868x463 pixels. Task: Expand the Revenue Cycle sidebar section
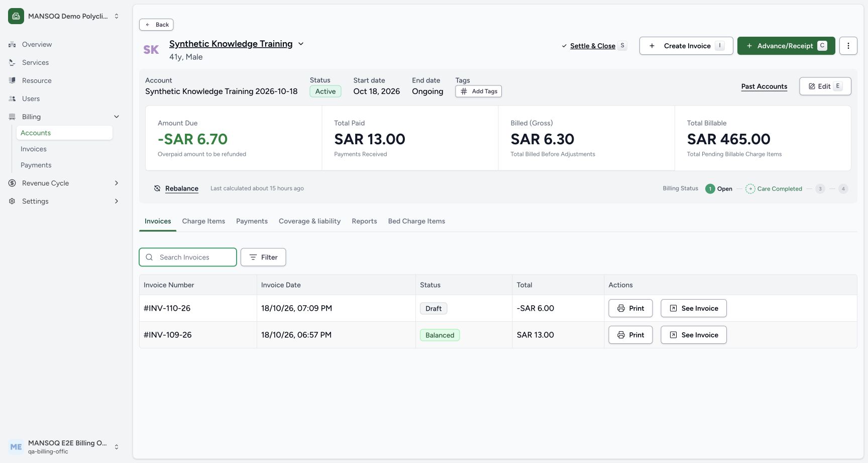[x=64, y=183]
